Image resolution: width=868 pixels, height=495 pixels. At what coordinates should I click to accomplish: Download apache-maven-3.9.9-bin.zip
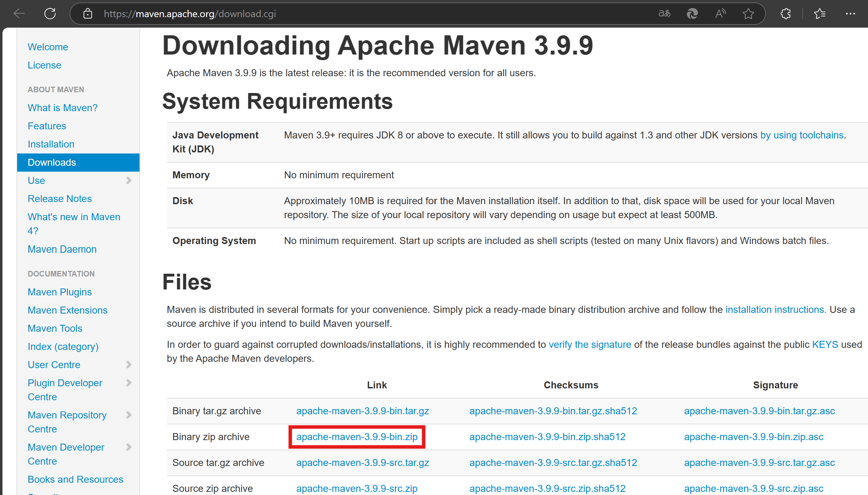pos(357,437)
